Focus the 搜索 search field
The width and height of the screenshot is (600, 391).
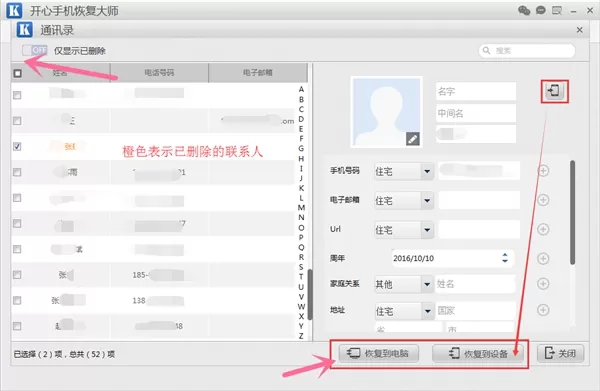click(x=527, y=51)
